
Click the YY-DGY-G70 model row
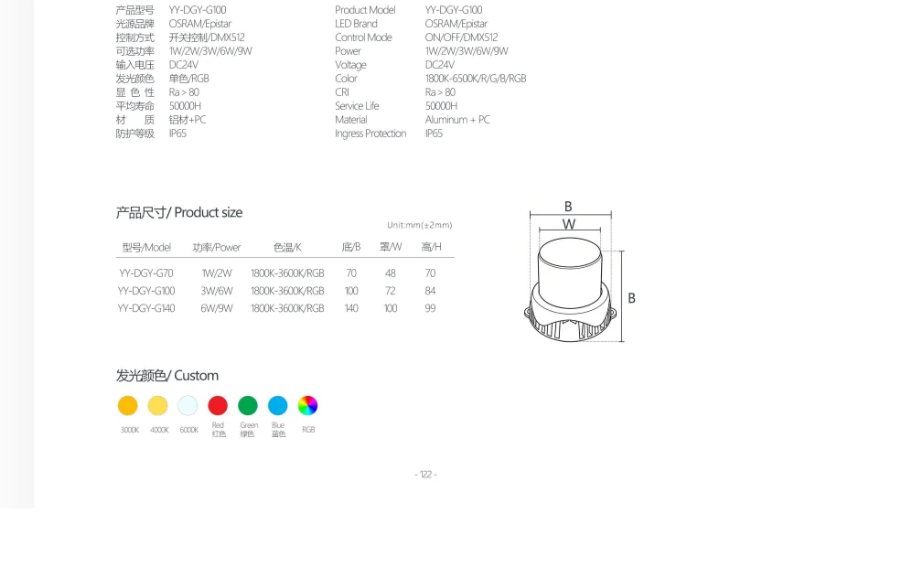[285, 273]
